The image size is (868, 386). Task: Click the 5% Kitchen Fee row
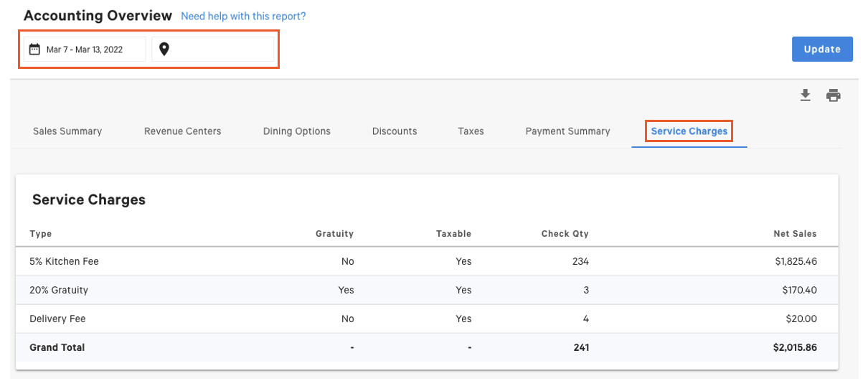tap(65, 262)
